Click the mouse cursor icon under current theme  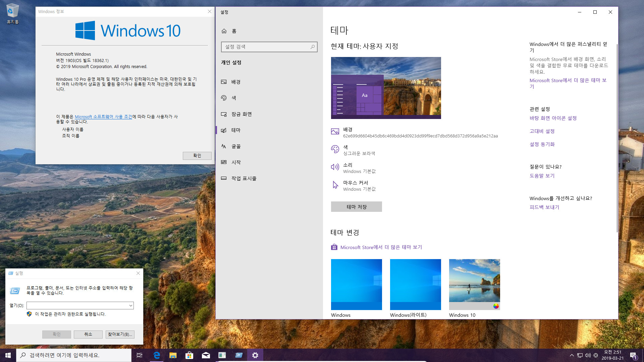335,185
